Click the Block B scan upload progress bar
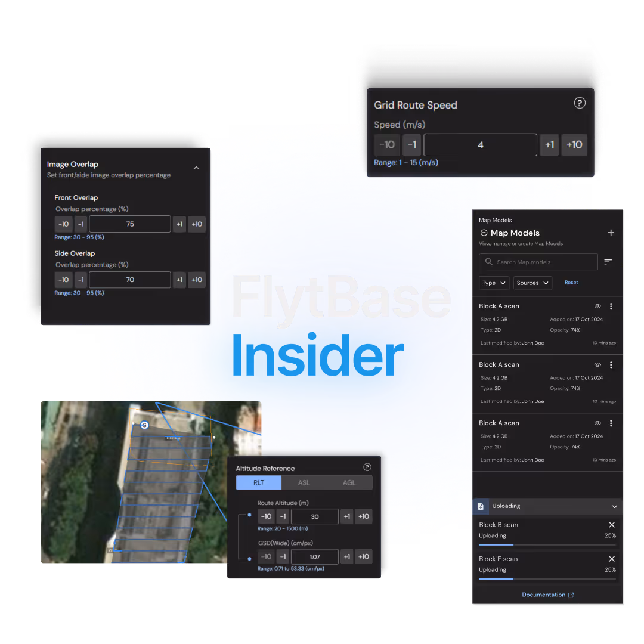 (x=547, y=545)
